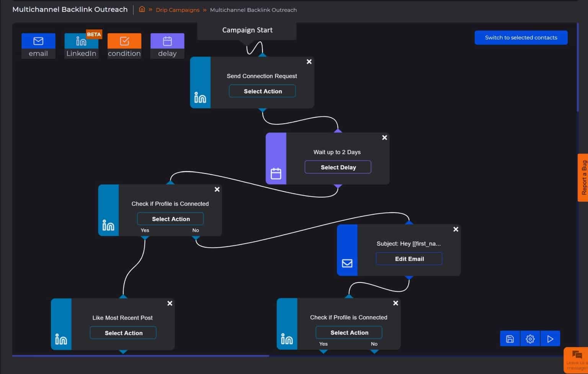This screenshot has height=374, width=588.
Task: Open campaign settings gear icon
Action: [x=530, y=339]
